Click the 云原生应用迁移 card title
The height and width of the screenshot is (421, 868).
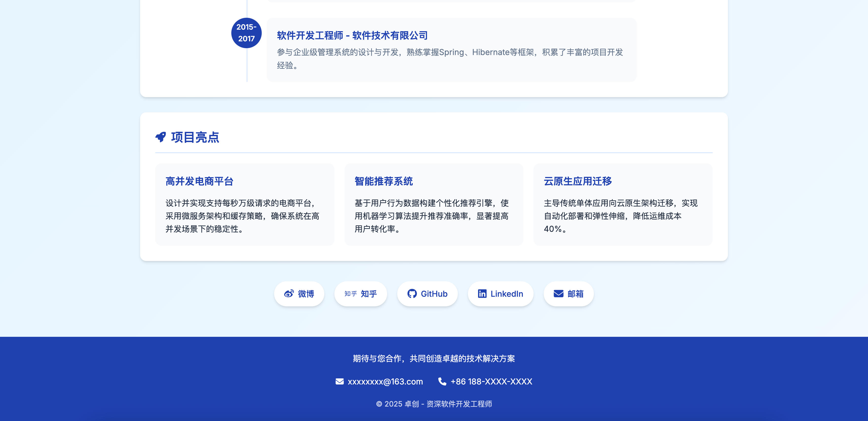click(x=578, y=181)
